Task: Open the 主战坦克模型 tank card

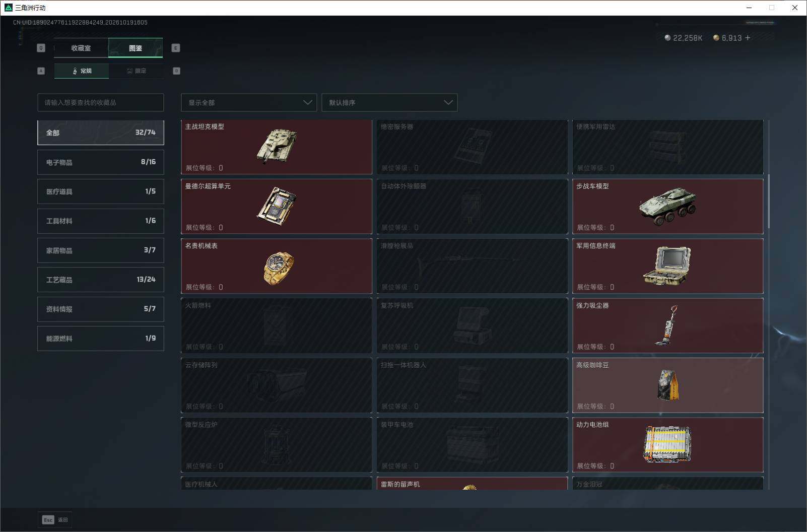Action: coord(276,147)
